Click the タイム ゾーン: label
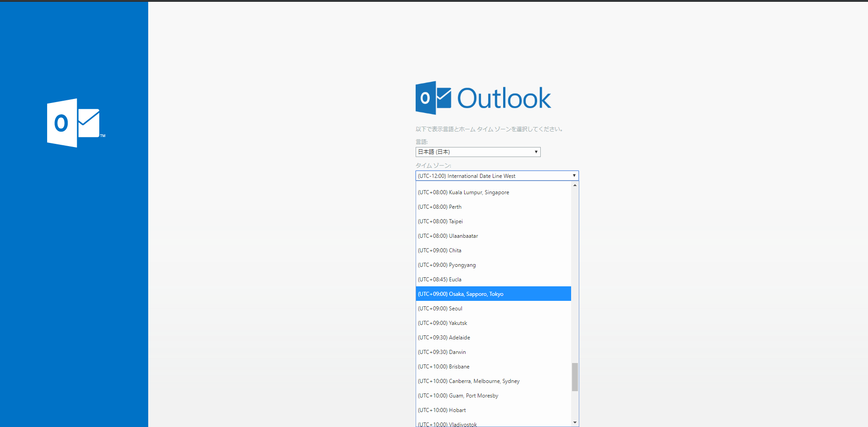Image resolution: width=868 pixels, height=427 pixels. pos(433,166)
